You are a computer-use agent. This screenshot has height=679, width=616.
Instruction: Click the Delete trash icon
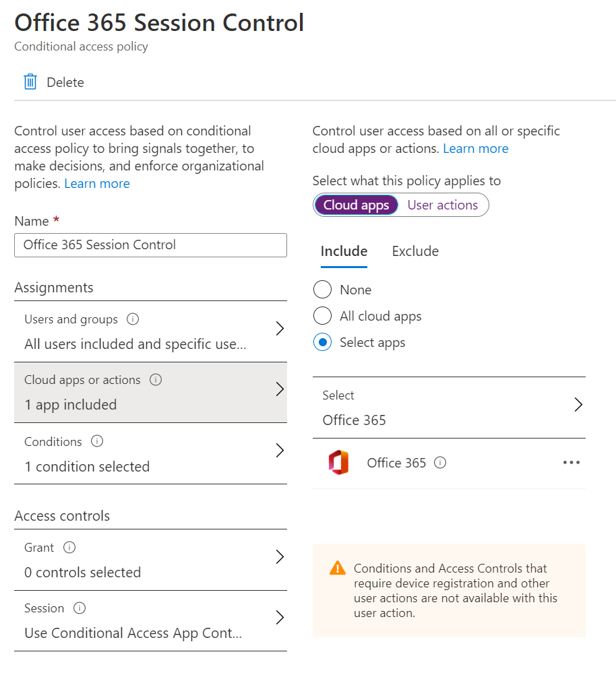[x=29, y=81]
